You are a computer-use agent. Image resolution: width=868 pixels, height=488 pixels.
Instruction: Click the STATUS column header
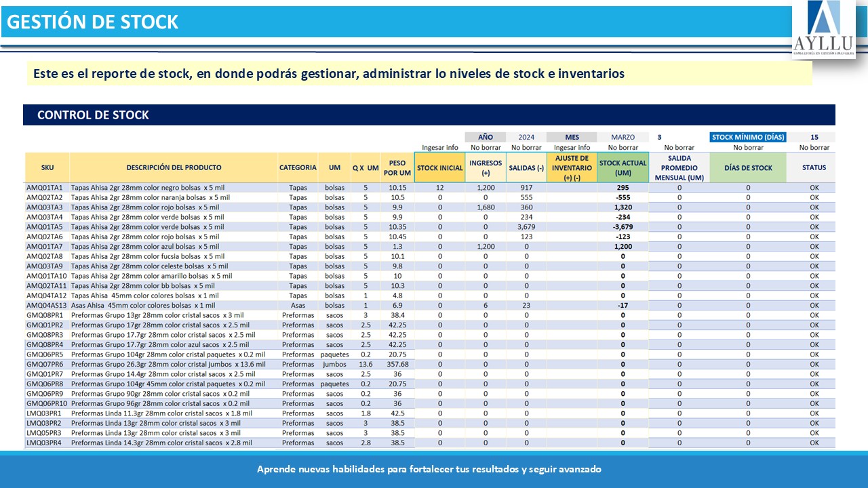pos(814,167)
